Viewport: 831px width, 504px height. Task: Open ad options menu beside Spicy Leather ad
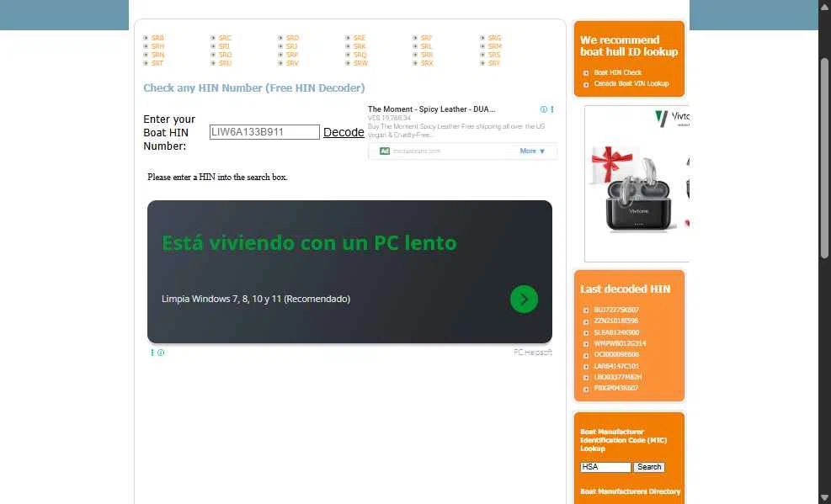pyautogui.click(x=551, y=109)
